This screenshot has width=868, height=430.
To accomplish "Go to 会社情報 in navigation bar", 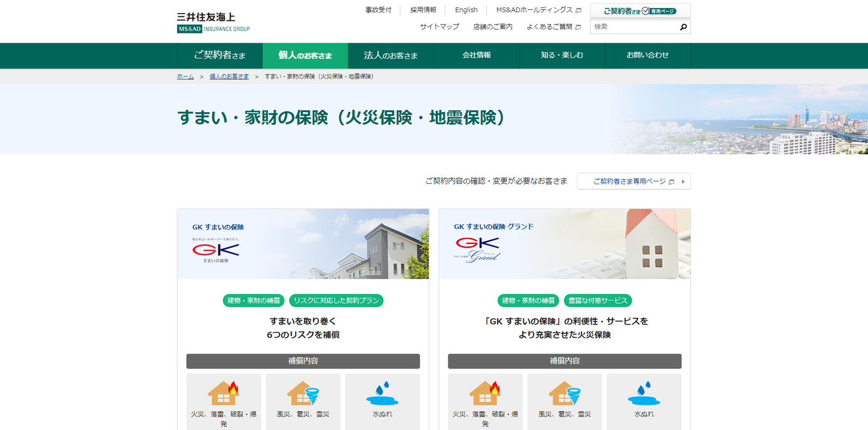I will [x=477, y=55].
